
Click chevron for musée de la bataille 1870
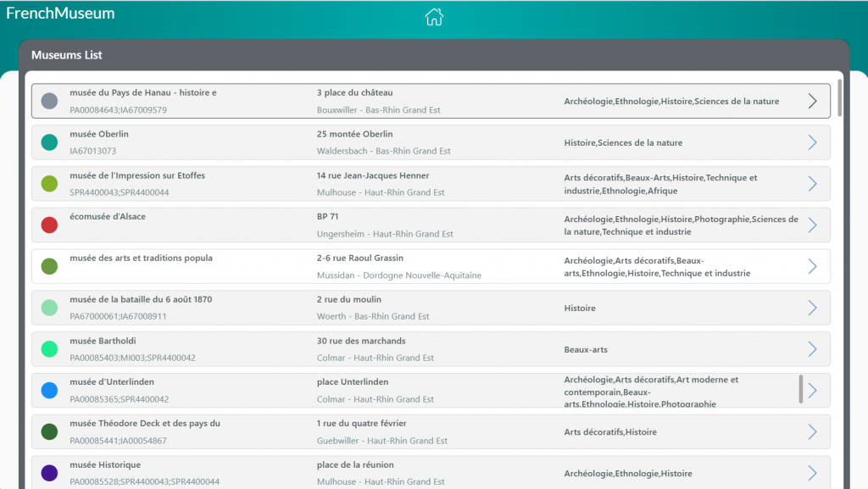coord(812,308)
